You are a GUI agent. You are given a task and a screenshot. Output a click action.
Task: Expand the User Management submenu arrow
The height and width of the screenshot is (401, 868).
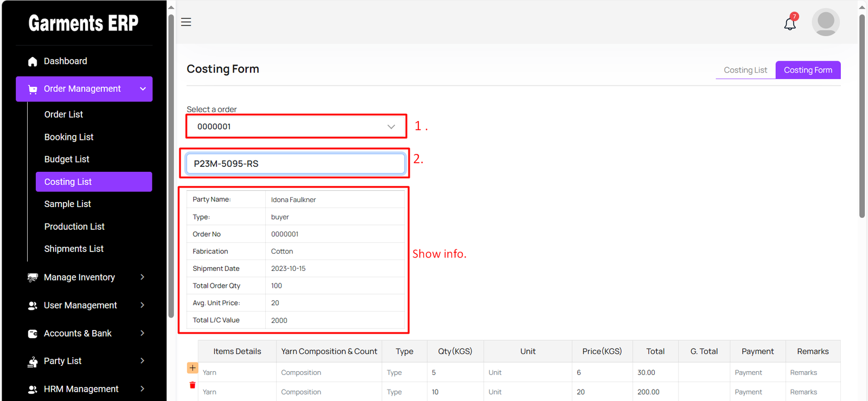pyautogui.click(x=142, y=306)
